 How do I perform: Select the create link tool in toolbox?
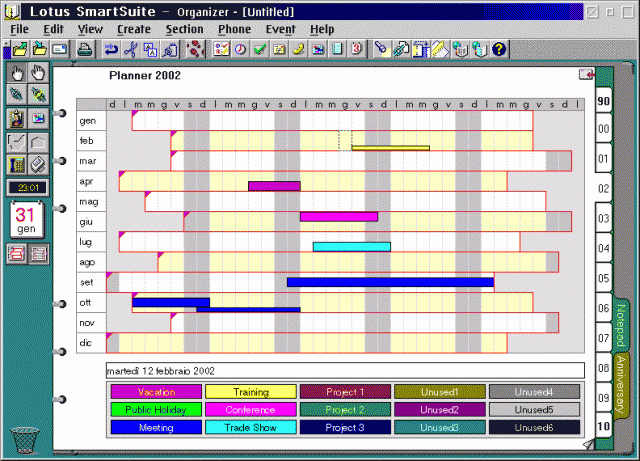17,94
